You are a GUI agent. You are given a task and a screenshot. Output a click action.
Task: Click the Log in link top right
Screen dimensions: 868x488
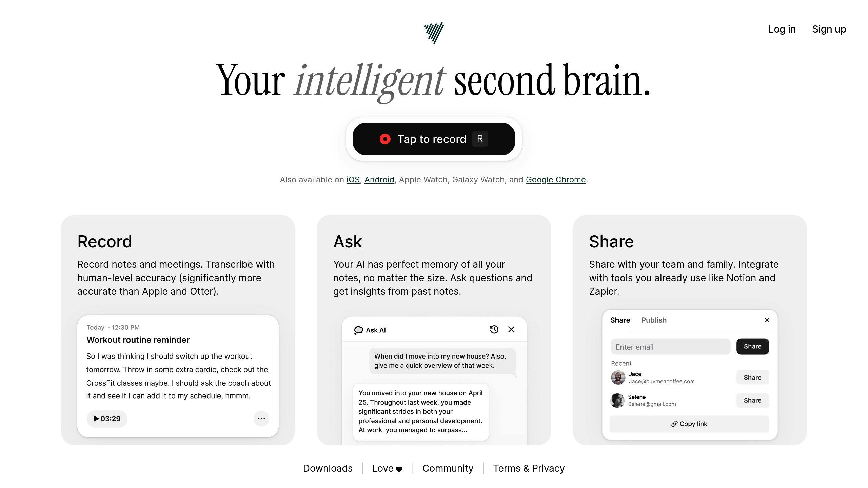pos(781,28)
